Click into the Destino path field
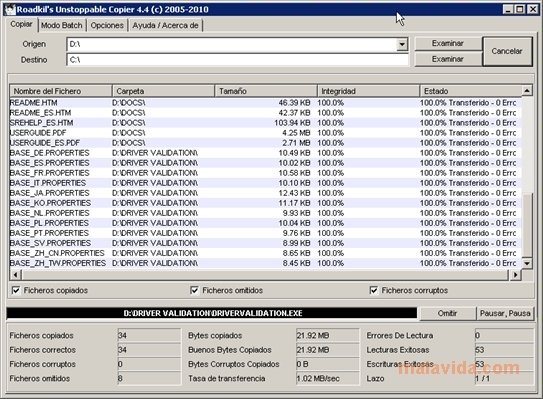The image size is (543, 399). [237, 60]
